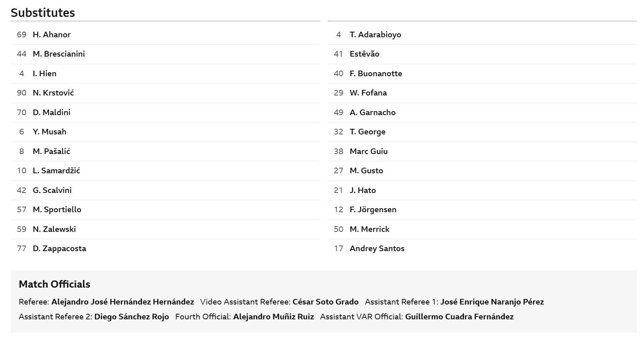Open I. Hien player entry

tap(165, 73)
